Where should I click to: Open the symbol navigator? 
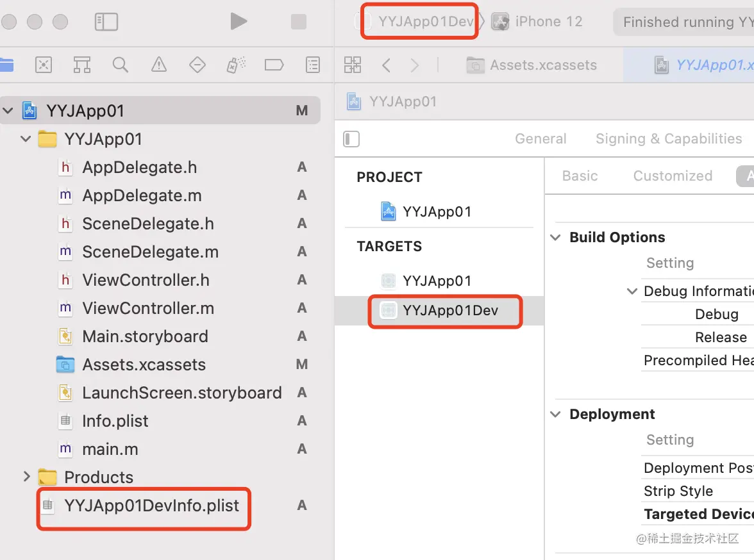point(81,65)
